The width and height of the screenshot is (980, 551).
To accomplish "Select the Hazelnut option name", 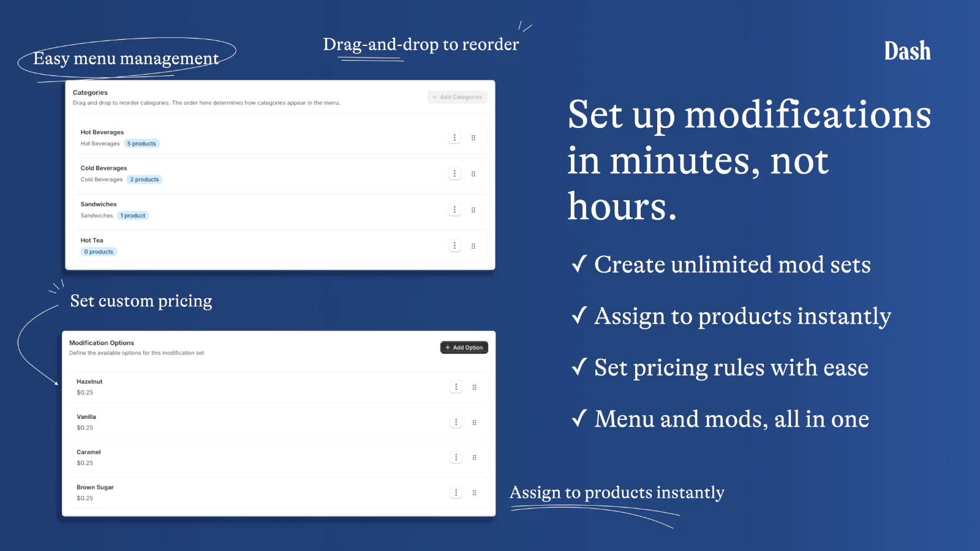I will click(89, 381).
